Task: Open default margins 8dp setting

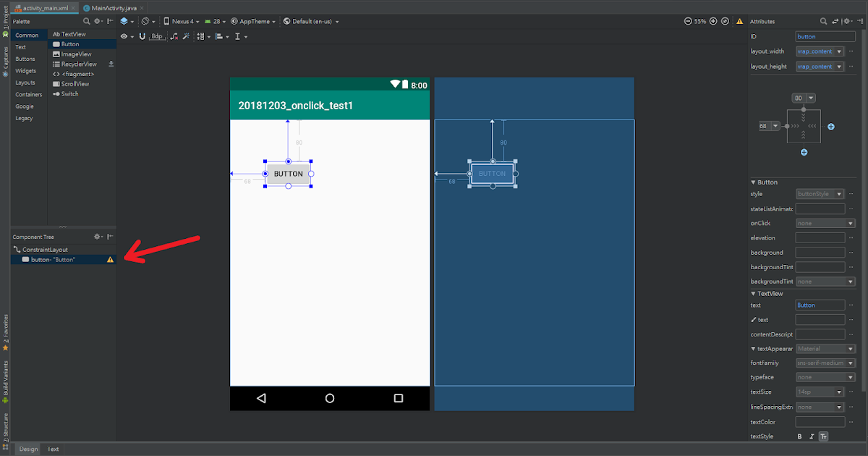Action: (156, 36)
